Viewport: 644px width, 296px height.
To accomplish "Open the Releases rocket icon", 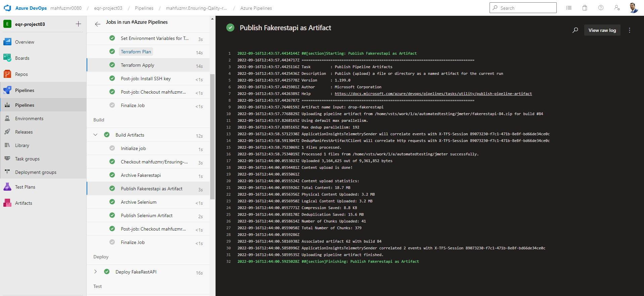I will coord(7,132).
